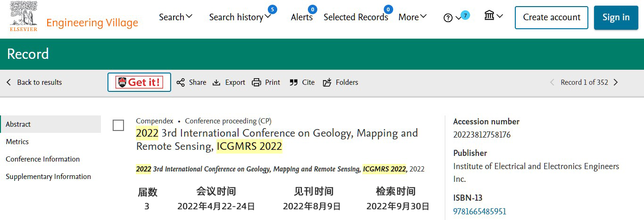Go to the previous record arrow
Image resolution: width=644 pixels, height=220 pixels.
click(x=552, y=82)
